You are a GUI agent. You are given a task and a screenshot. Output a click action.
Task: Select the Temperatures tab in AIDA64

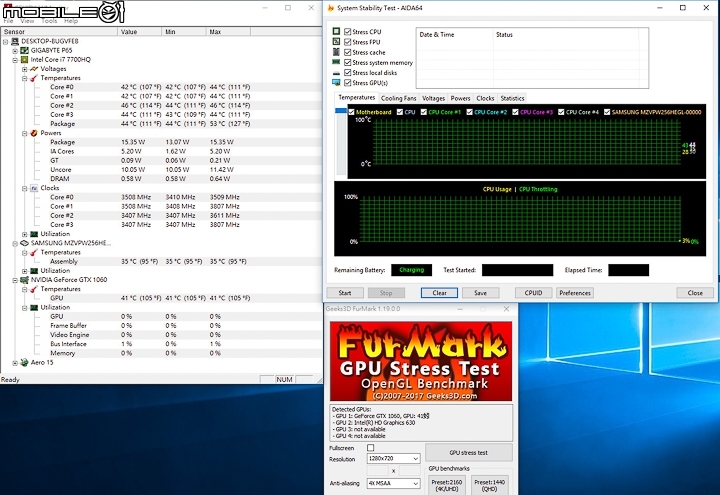coord(356,97)
